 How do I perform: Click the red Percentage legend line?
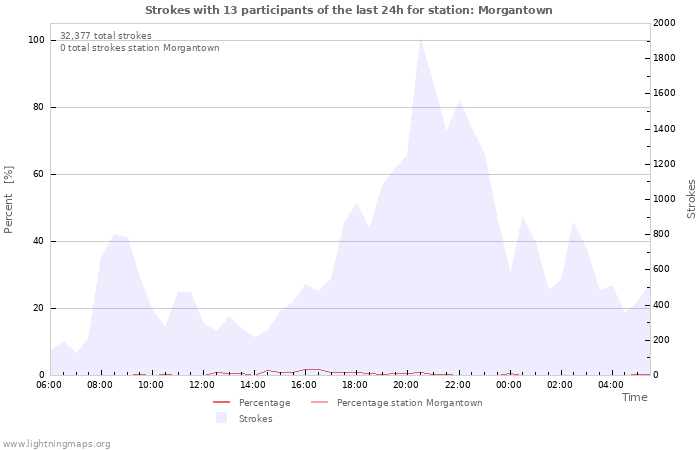click(x=221, y=403)
